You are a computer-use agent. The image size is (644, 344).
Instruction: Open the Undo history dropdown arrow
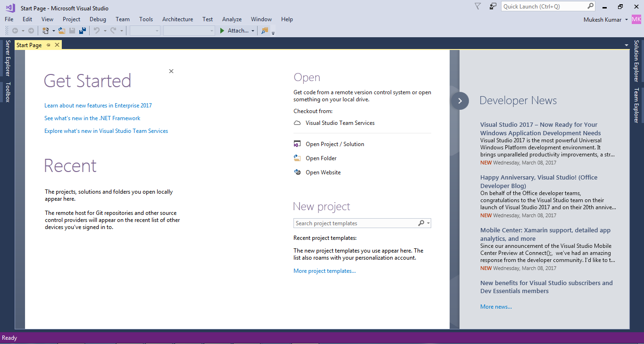pos(105,31)
